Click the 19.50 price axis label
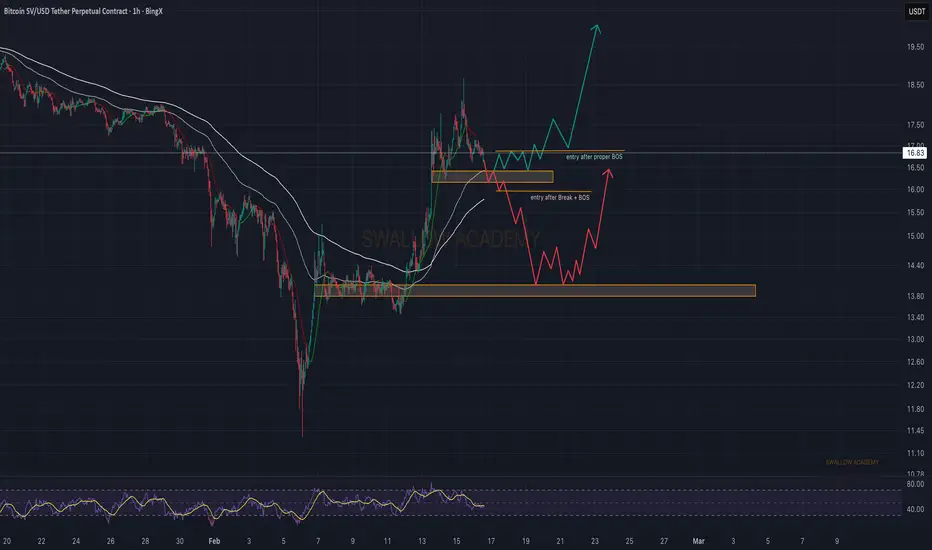The width and height of the screenshot is (932, 550). [915, 47]
